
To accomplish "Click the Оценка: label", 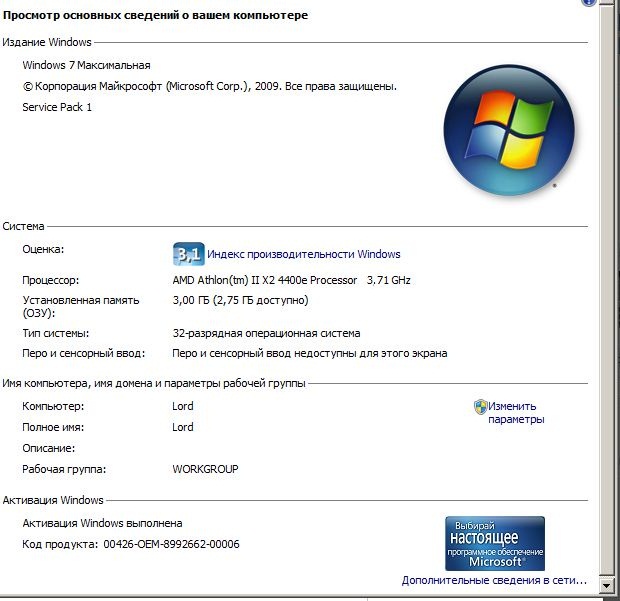I will (43, 249).
